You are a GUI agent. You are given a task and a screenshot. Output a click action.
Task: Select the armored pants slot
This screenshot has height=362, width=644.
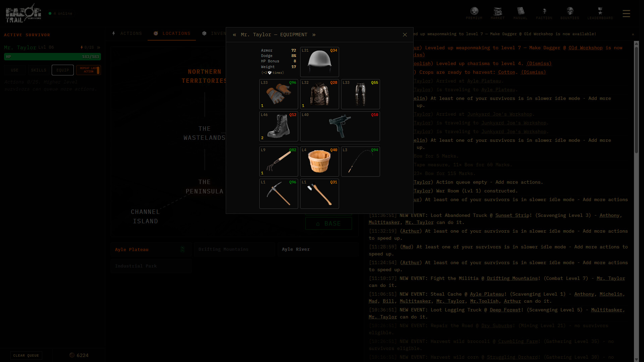coord(360,94)
